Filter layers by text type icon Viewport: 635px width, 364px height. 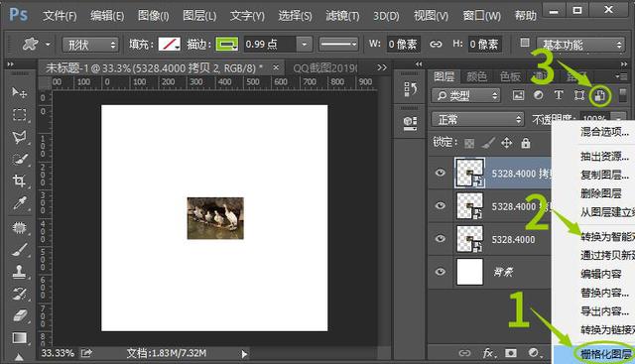tap(559, 95)
